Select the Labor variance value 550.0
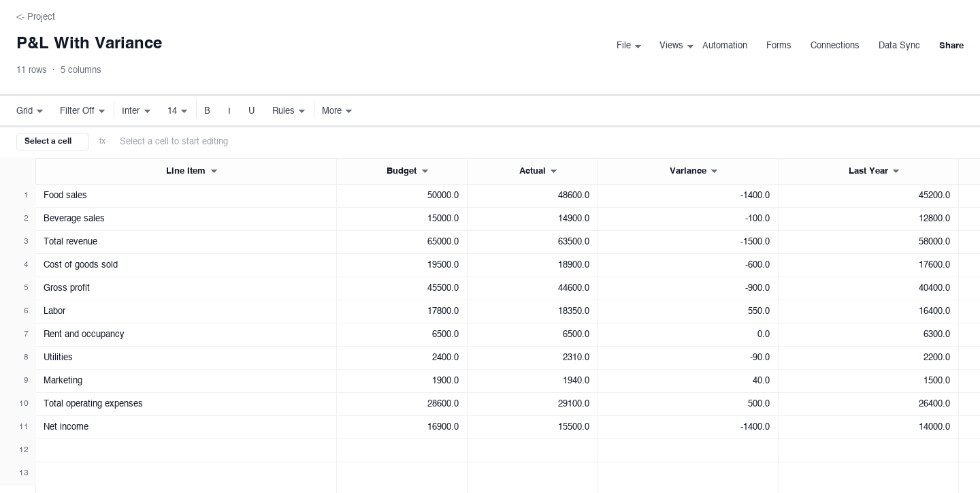The width and height of the screenshot is (980, 493). point(688,311)
